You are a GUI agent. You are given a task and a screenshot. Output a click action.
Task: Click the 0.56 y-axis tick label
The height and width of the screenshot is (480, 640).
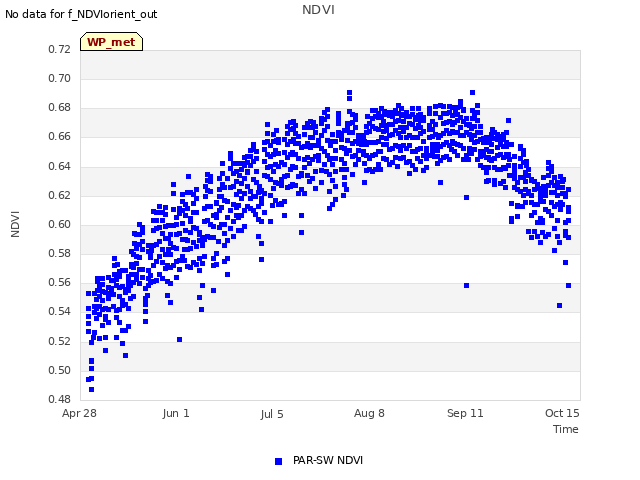click(60, 282)
